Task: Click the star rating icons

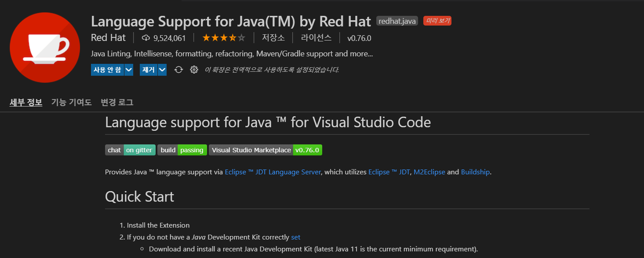Action: point(224,38)
